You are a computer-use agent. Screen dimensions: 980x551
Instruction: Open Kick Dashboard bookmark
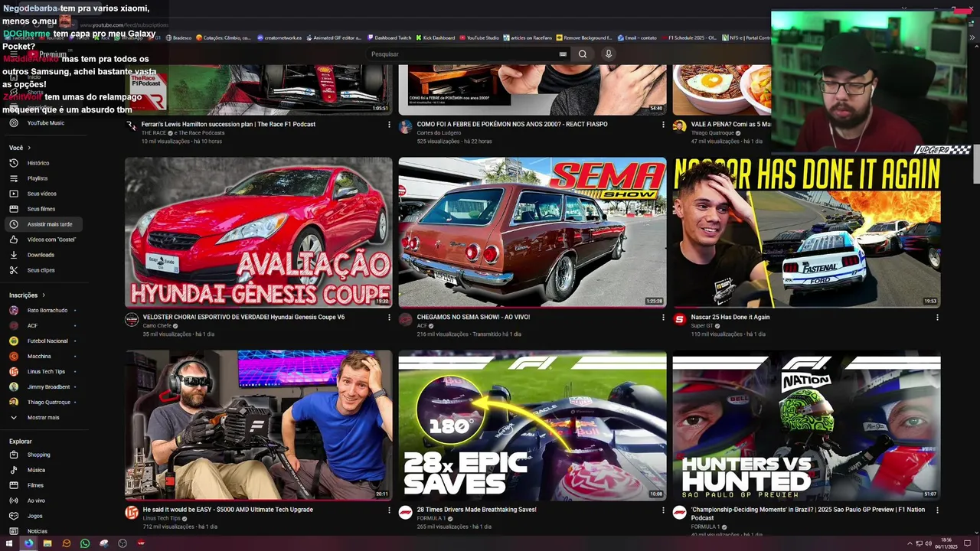coord(435,37)
